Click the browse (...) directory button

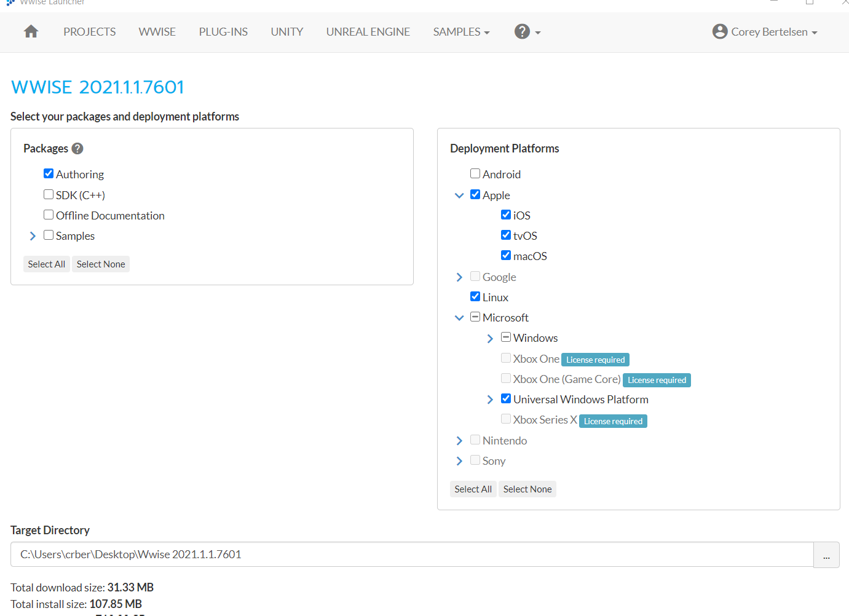(826, 555)
